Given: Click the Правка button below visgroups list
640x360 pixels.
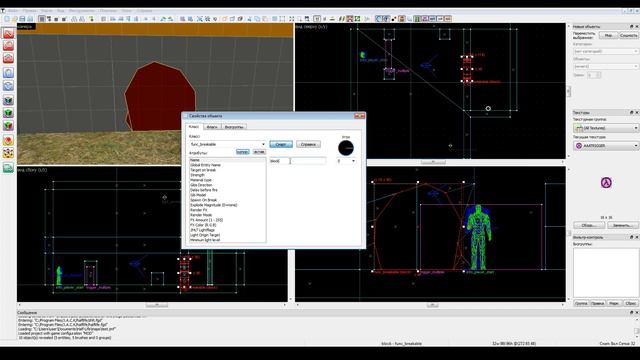Looking at the screenshot, I should [598, 303].
